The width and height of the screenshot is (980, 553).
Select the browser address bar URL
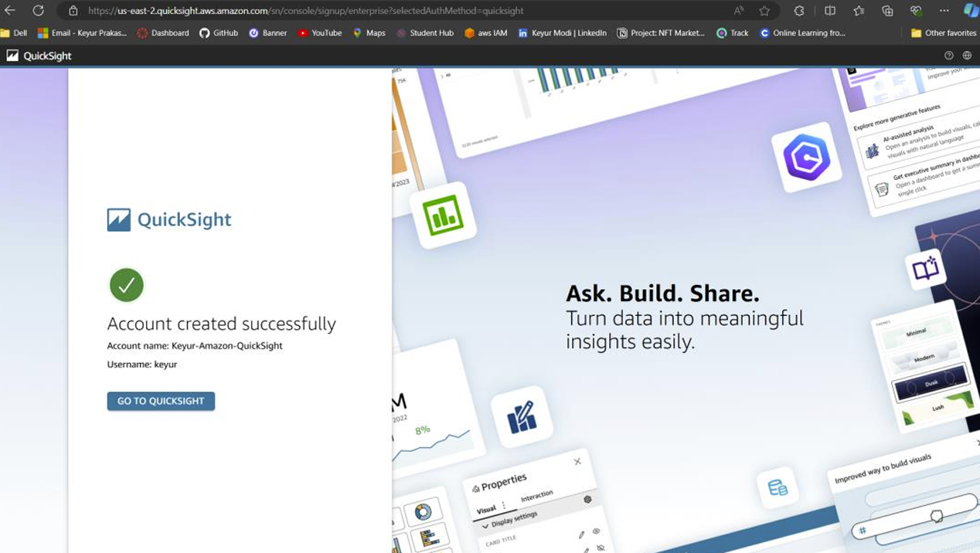click(x=305, y=11)
